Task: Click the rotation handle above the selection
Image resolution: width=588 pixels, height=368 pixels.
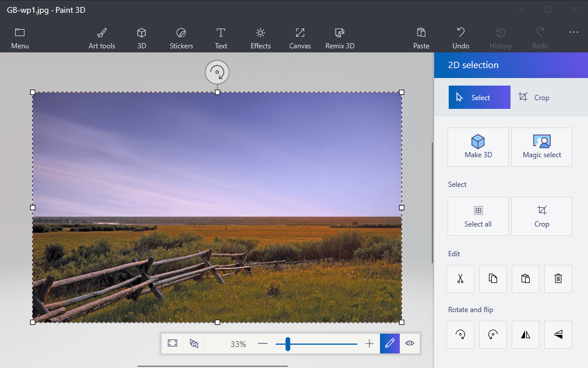Action: coord(217,72)
